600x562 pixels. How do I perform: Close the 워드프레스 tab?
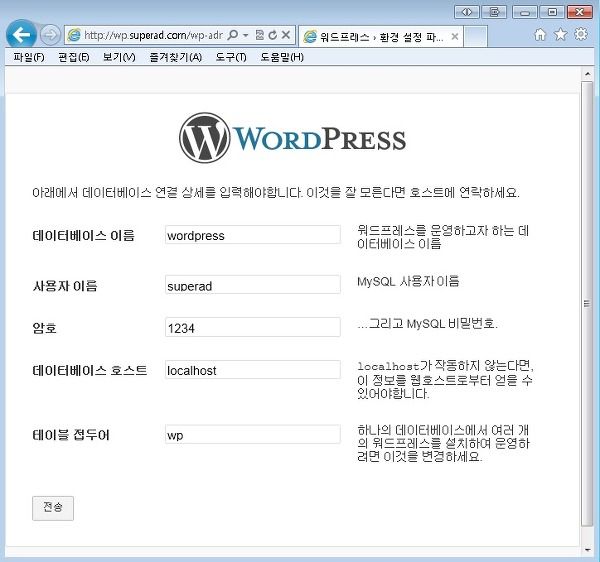coord(455,37)
